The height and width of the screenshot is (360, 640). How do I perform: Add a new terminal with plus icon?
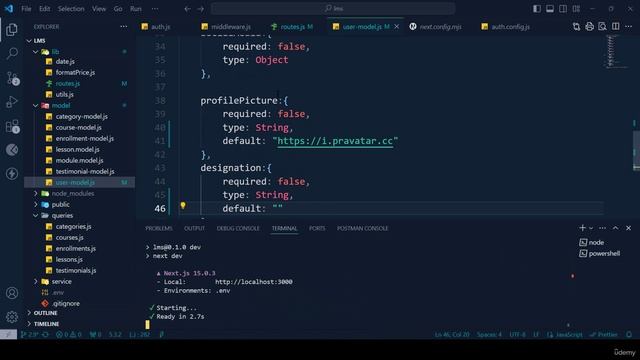(x=582, y=228)
